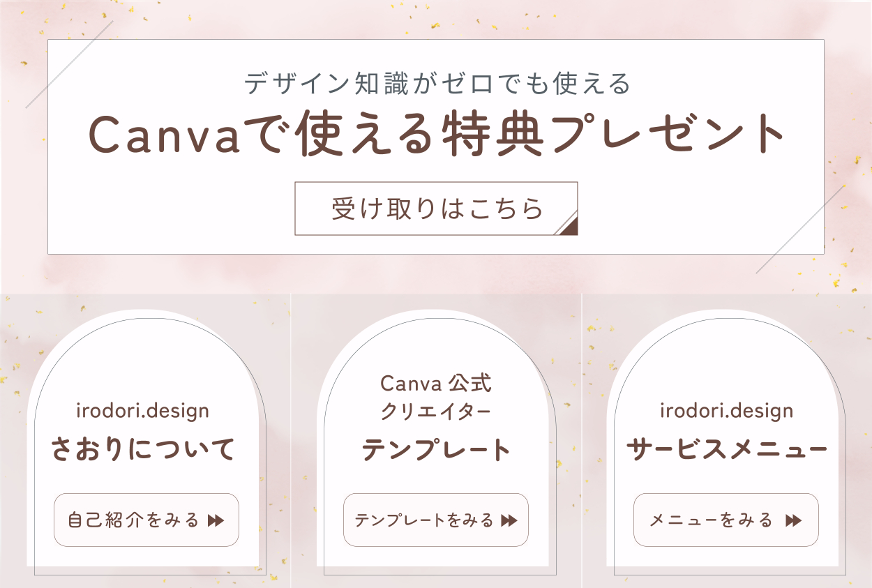Click the double-arrow icon beside 自己紹介をみる

(x=216, y=520)
